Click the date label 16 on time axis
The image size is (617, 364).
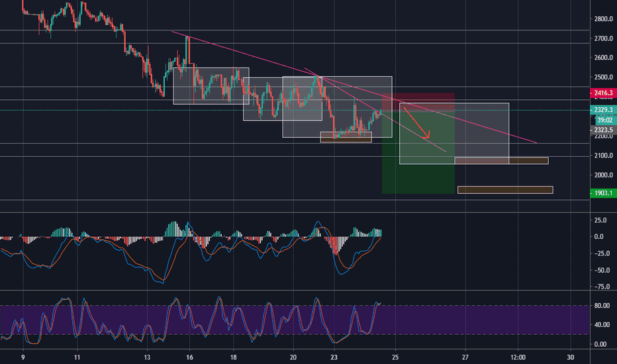click(x=189, y=357)
